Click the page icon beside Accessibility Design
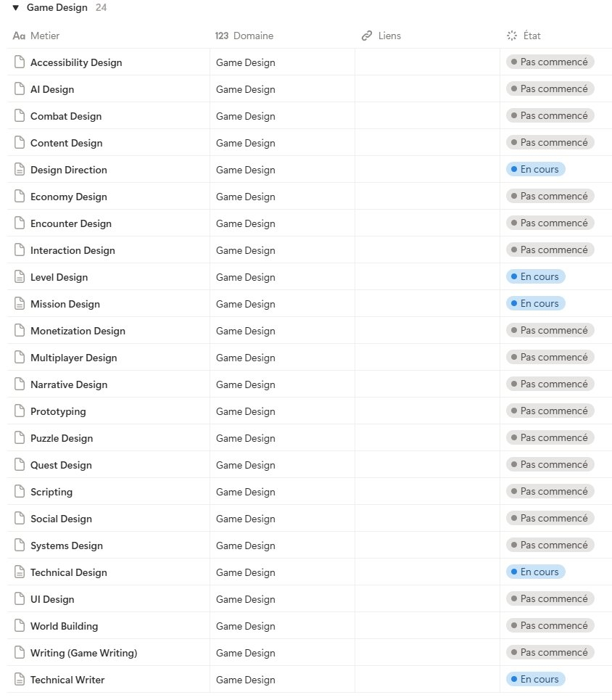 click(20, 62)
